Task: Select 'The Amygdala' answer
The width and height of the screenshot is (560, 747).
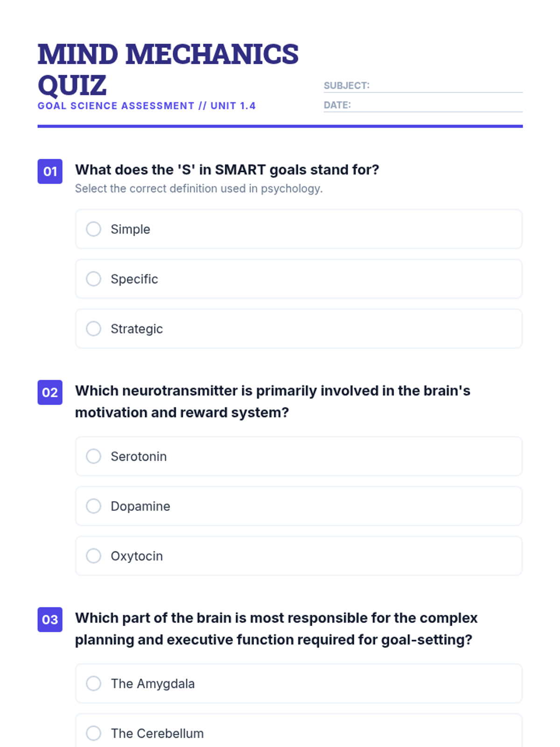Action: point(93,684)
